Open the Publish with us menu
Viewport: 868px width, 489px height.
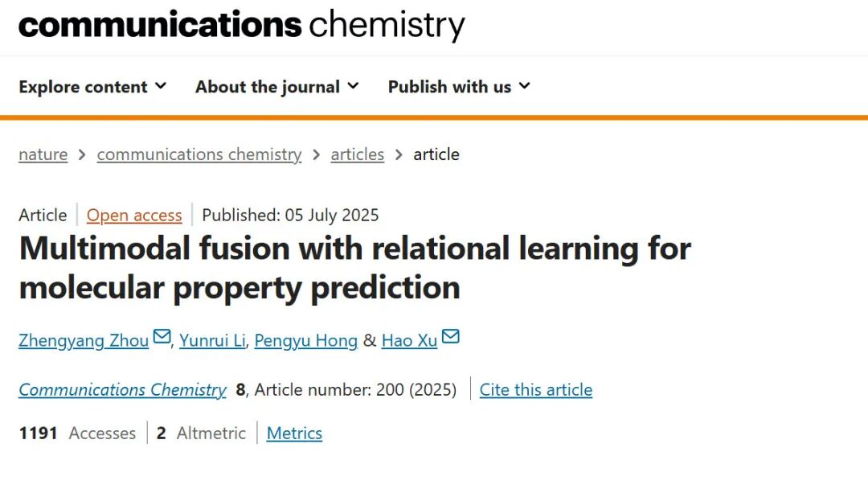459,86
